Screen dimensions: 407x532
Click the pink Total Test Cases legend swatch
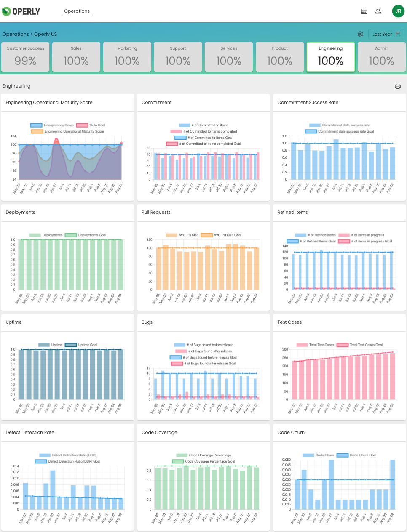(x=302, y=345)
